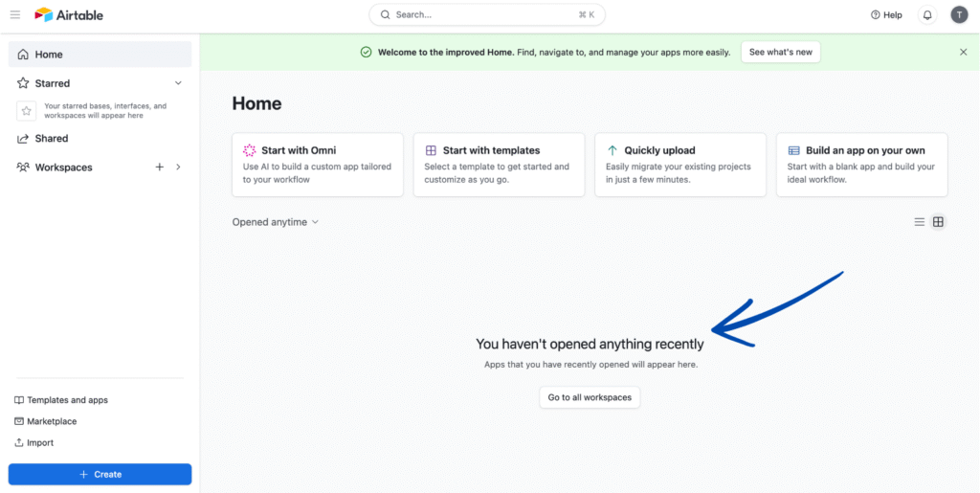
Task: Click the Search input field
Action: coord(487,14)
